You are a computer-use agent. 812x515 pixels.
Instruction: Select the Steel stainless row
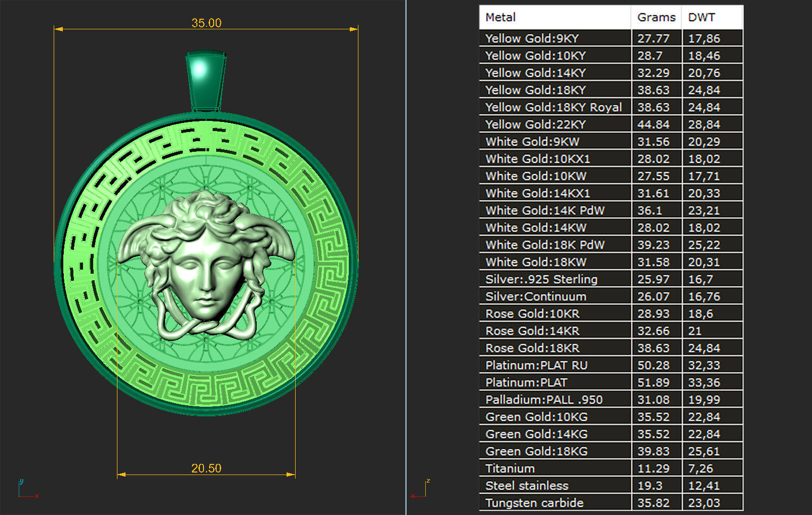coord(611,486)
